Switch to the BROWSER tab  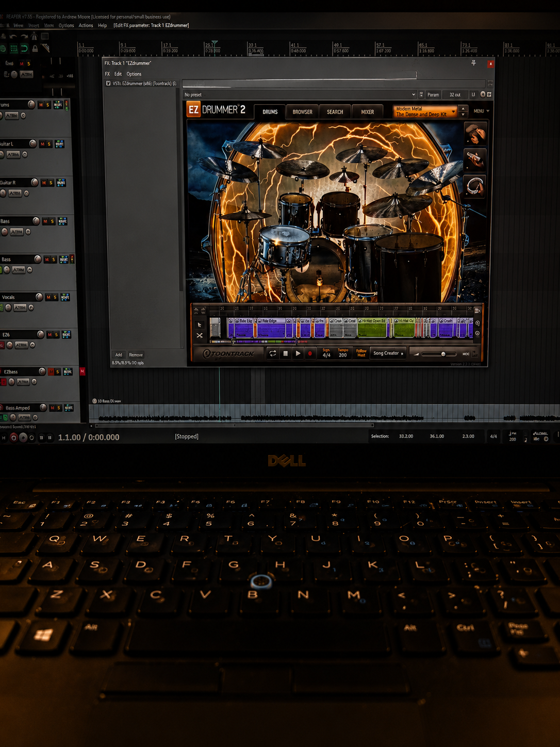[x=302, y=112]
